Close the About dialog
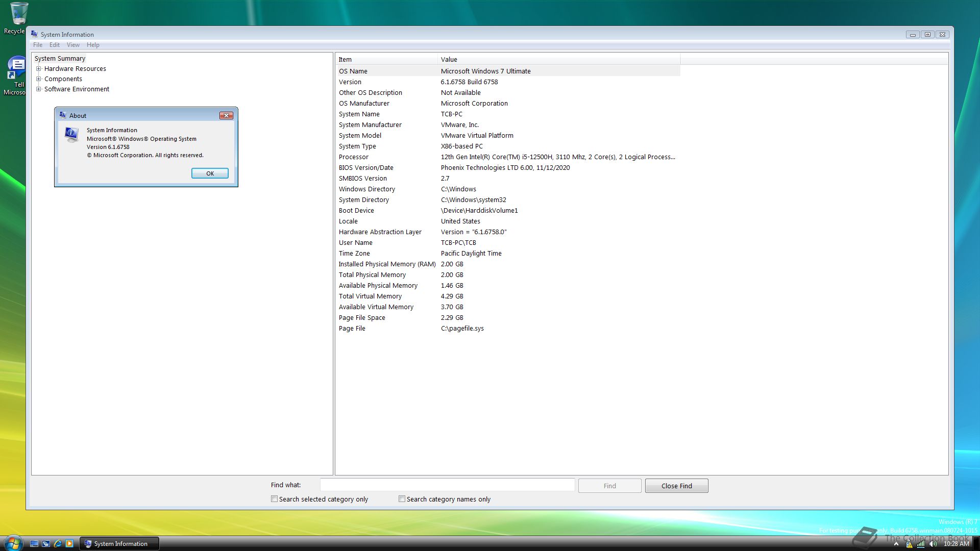 coord(226,116)
